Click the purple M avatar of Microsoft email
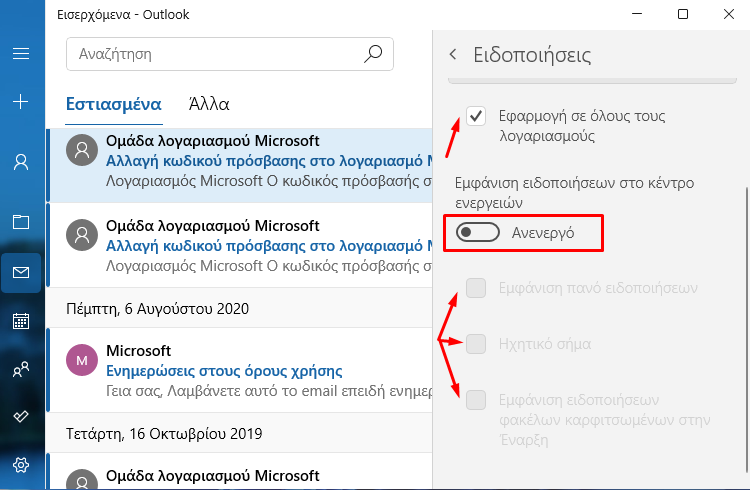 pos(82,360)
